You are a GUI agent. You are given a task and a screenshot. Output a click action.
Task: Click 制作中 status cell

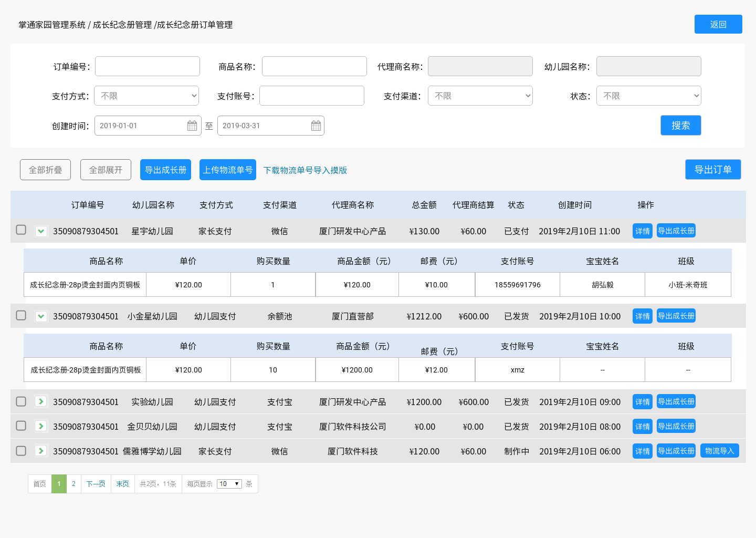coord(517,451)
